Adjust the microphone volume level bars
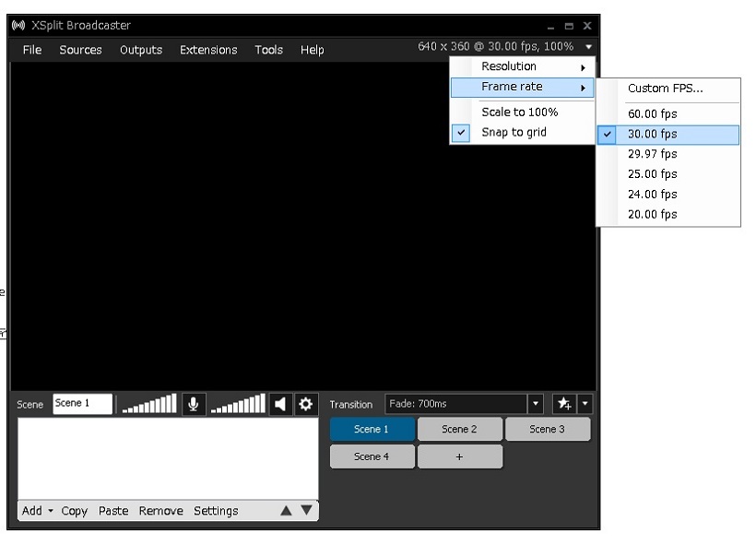The width and height of the screenshot is (756, 545). [x=149, y=404]
